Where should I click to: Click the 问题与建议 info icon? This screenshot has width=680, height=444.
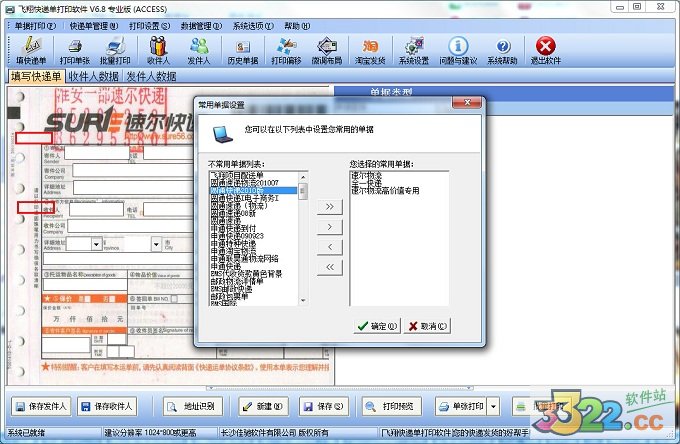pos(458,51)
